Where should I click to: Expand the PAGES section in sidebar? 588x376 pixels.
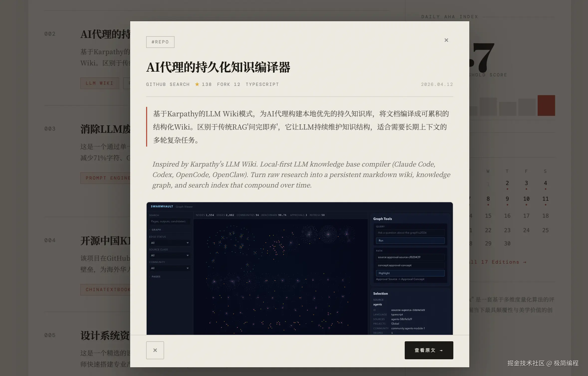[156, 277]
